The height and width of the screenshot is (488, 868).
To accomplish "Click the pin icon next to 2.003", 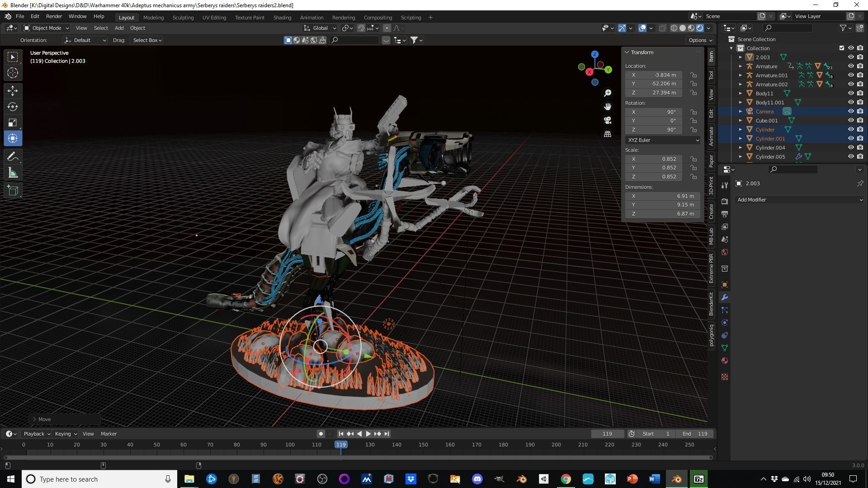I will click(x=860, y=183).
